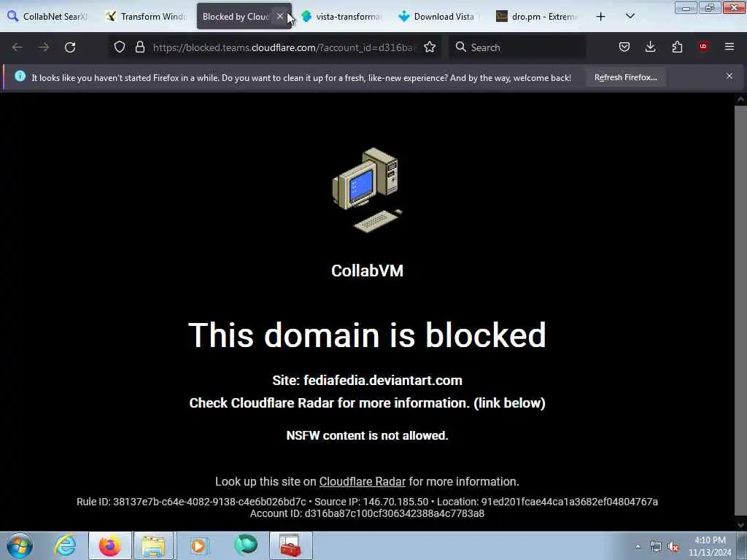The height and width of the screenshot is (560, 747).
Task: Open the Downloads panel arrow icon
Action: pos(650,47)
